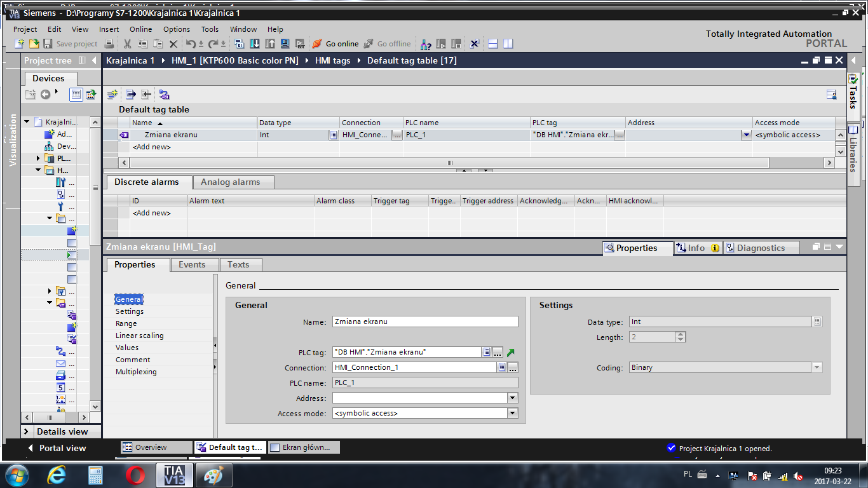This screenshot has height=488, width=868.
Task: Expand the PLC folder in project tree
Action: (x=38, y=158)
